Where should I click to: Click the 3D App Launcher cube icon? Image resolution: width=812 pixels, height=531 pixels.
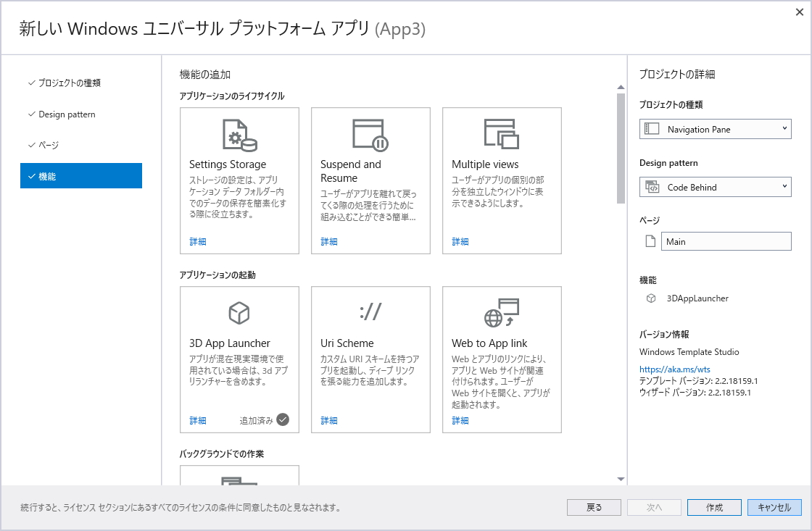coord(239,313)
